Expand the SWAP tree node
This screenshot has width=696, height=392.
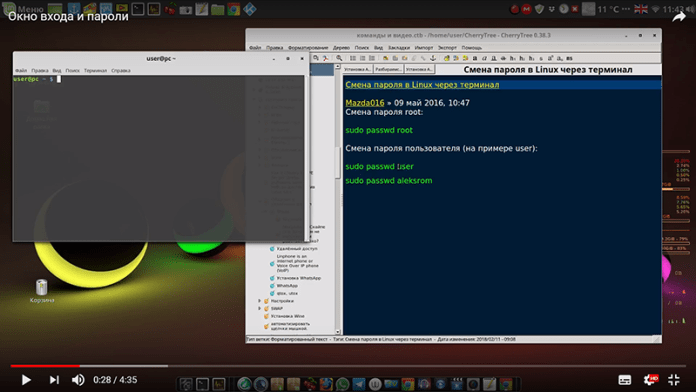tap(260, 309)
